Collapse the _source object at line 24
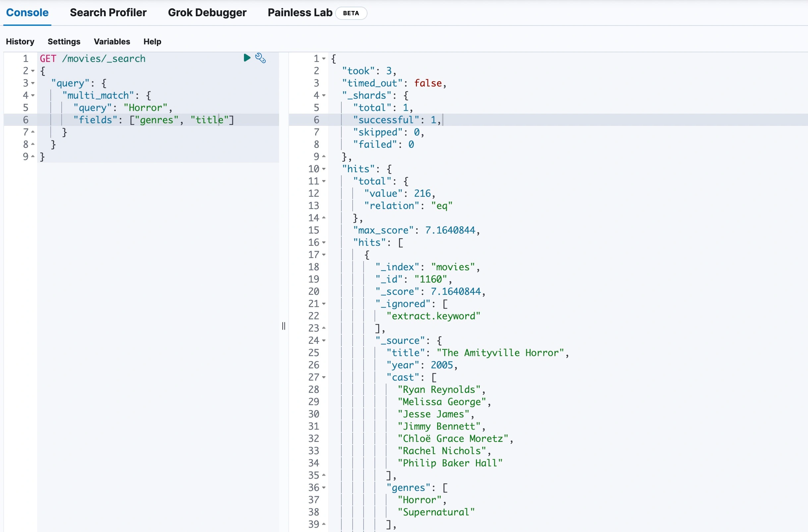Viewport: 808px width, 532px height. click(324, 340)
